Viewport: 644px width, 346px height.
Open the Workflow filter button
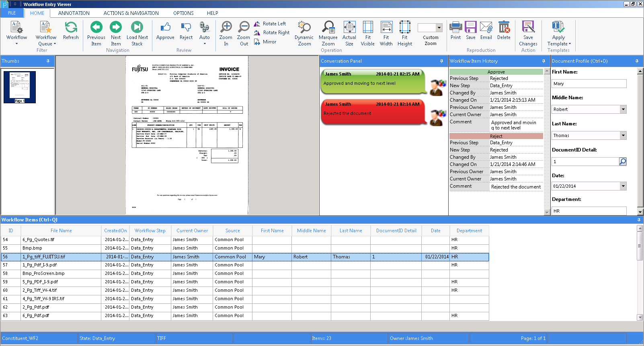click(x=16, y=33)
